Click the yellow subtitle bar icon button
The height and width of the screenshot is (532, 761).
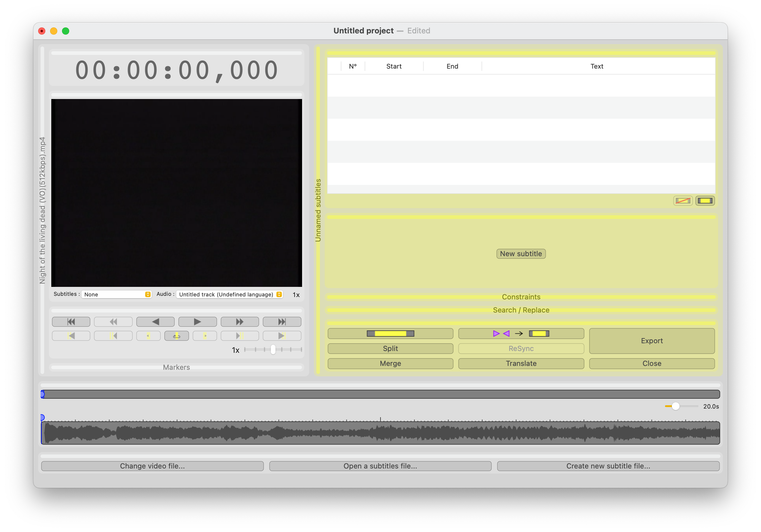tap(390, 333)
